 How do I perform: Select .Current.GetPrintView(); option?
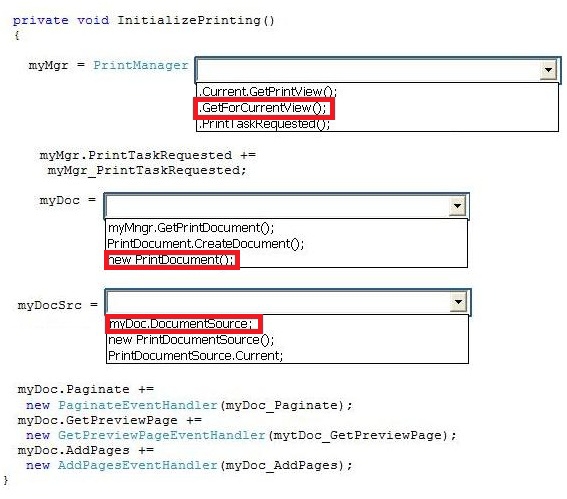pyautogui.click(x=268, y=91)
